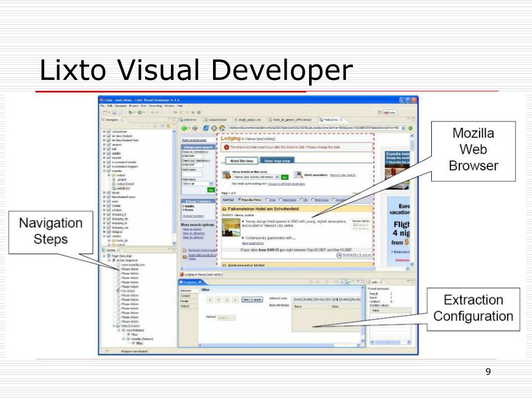Click the browser Home icon
This screenshot has width=532, height=399.
tap(222, 128)
